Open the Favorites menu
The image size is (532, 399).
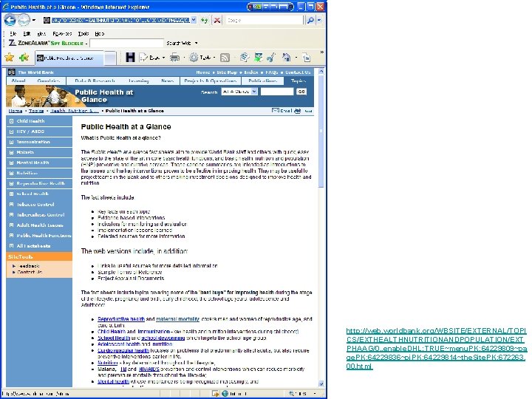click(62, 33)
